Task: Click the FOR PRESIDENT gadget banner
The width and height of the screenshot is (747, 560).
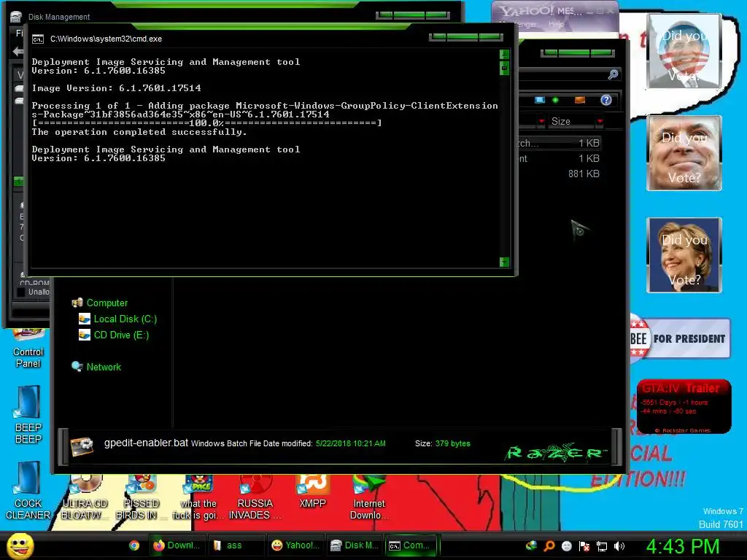Action: coord(680,338)
